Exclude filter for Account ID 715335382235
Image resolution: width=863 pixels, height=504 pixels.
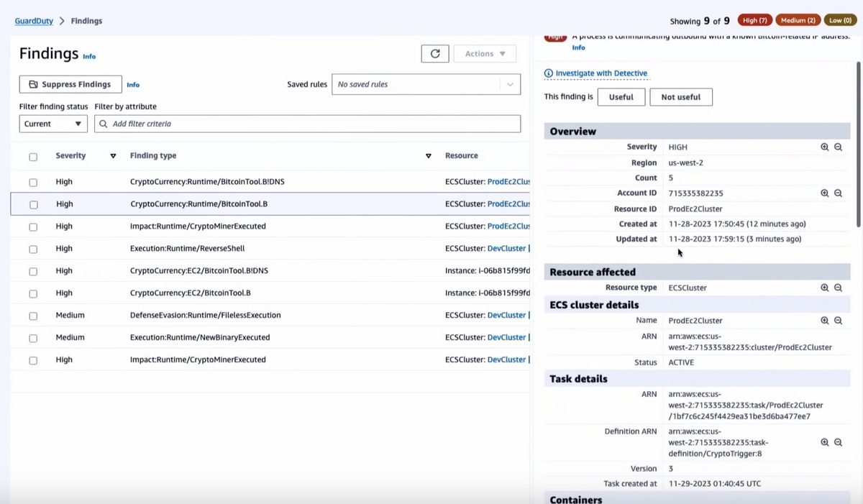click(x=839, y=193)
